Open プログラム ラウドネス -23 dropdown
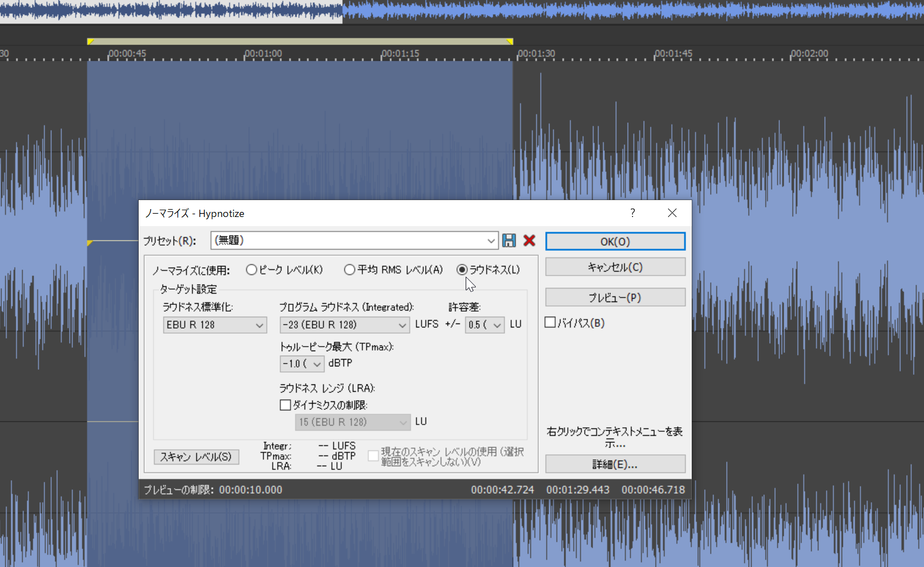 (x=344, y=325)
